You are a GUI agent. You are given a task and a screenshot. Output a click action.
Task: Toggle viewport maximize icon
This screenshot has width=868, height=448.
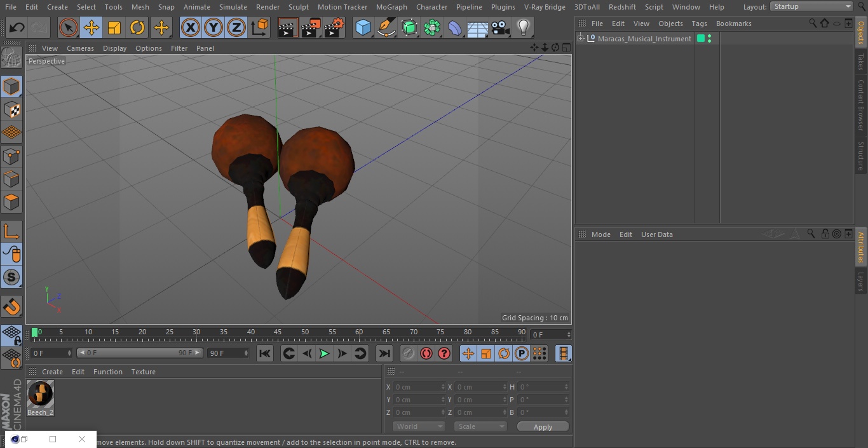[x=566, y=48]
